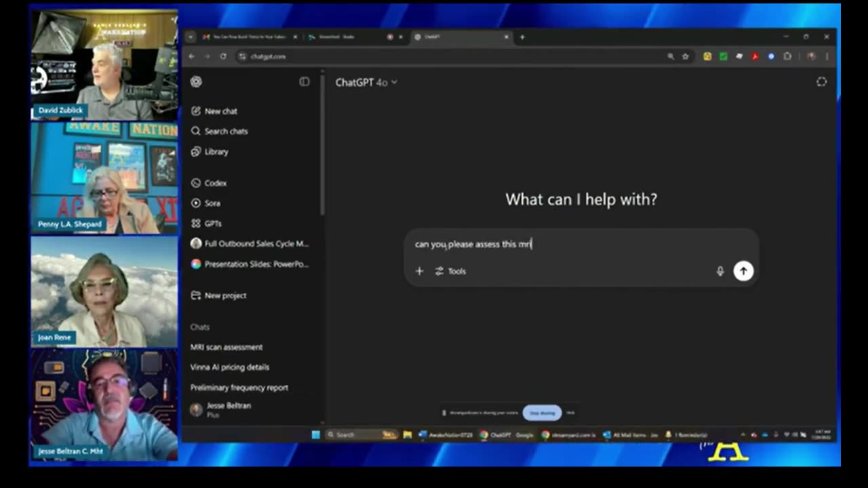Open the reminders bell taskbar item
Image resolution: width=868 pixels, height=488 pixels.
(x=686, y=434)
